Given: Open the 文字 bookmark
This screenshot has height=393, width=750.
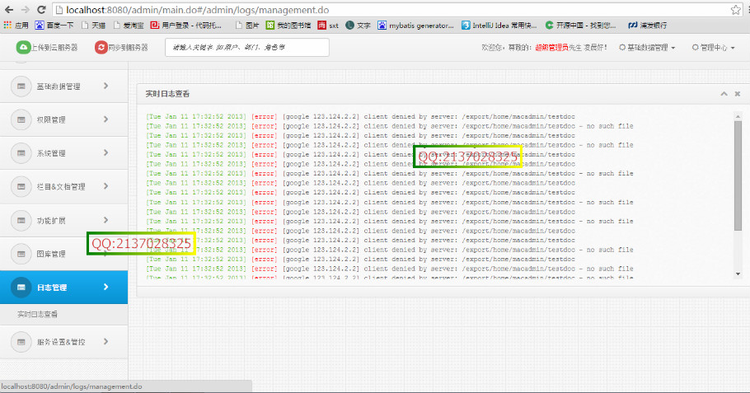Looking at the screenshot, I should click(x=358, y=25).
